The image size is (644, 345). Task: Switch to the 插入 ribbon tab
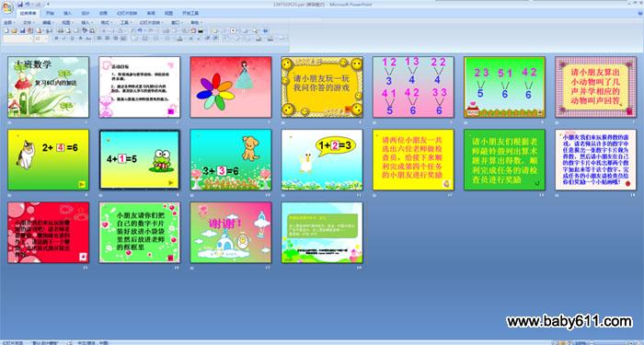pos(68,13)
